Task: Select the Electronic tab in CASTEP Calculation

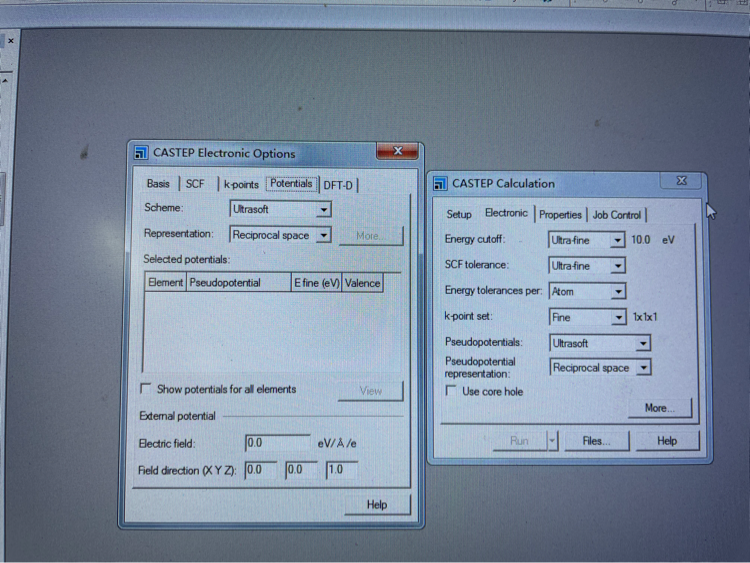Action: coord(506,213)
